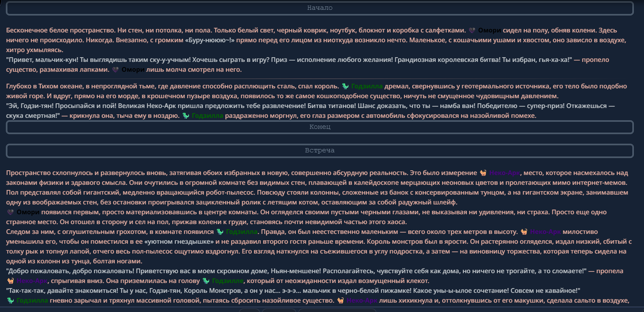Click the green name 'Годзилла' before 'дремал'
Image resolution: width=644 pixels, height=312 pixels.
click(367, 86)
